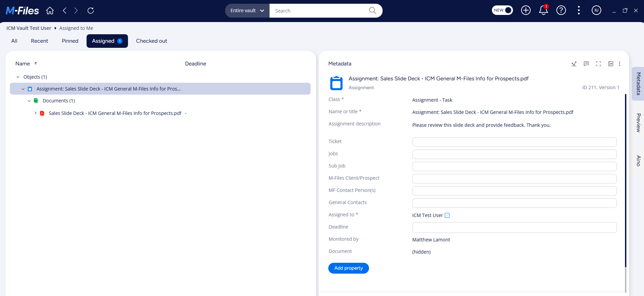Open the Aino side tab
This screenshot has height=296, width=644.
point(638,161)
